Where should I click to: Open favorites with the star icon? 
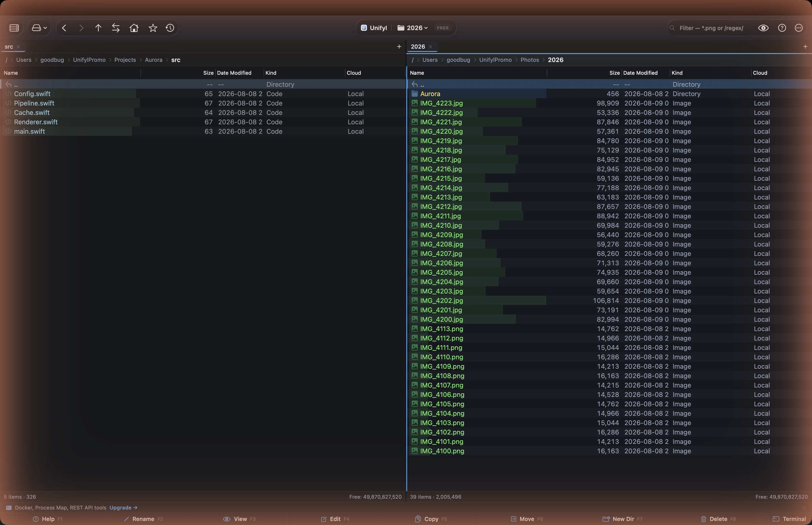[x=153, y=28]
